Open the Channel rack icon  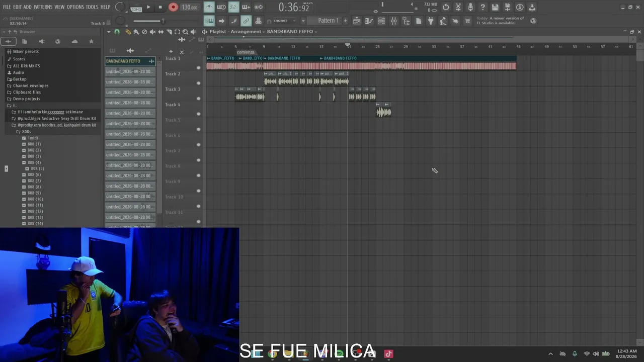click(381, 21)
